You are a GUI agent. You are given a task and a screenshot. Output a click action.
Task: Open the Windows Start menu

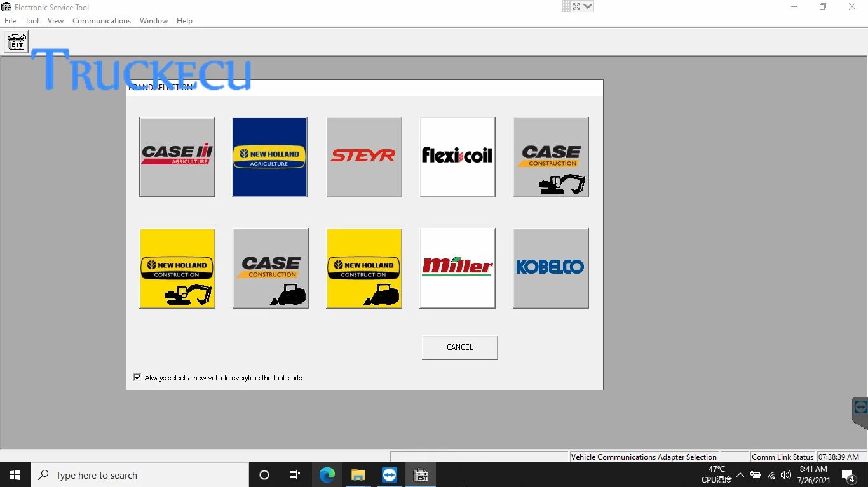click(15, 475)
